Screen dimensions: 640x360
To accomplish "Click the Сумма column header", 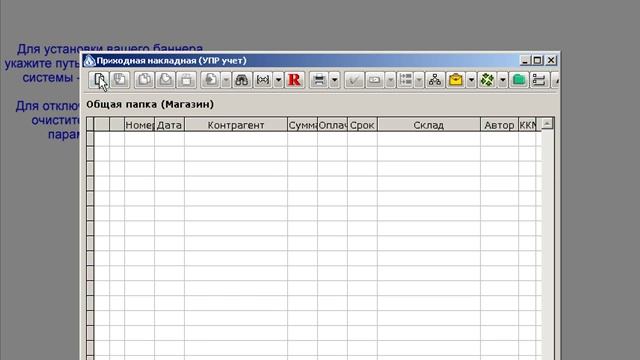I will (x=302, y=125).
